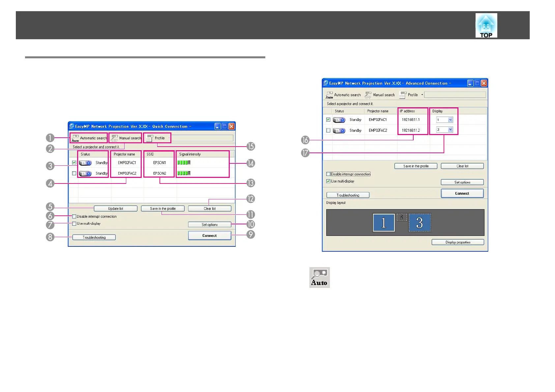Click Automatic search in Advanced Connection window
555x392 pixels.
(343, 95)
